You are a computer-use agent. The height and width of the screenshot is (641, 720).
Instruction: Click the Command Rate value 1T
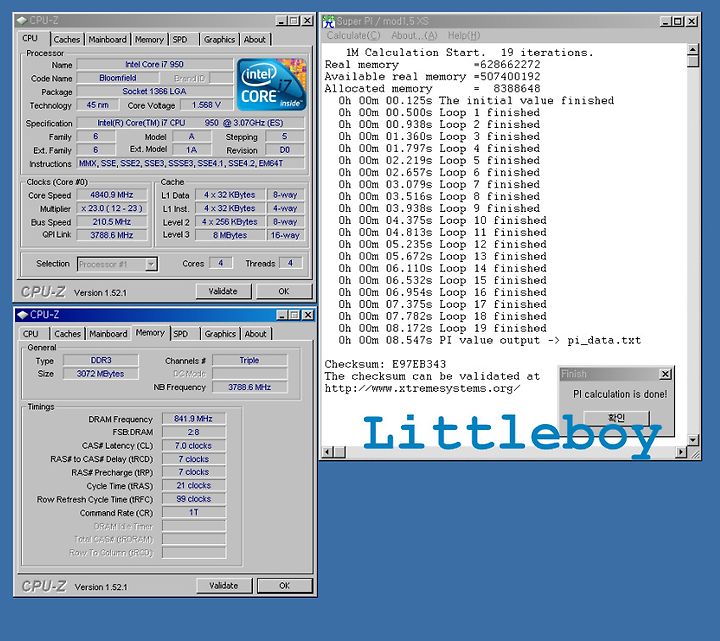(193, 512)
